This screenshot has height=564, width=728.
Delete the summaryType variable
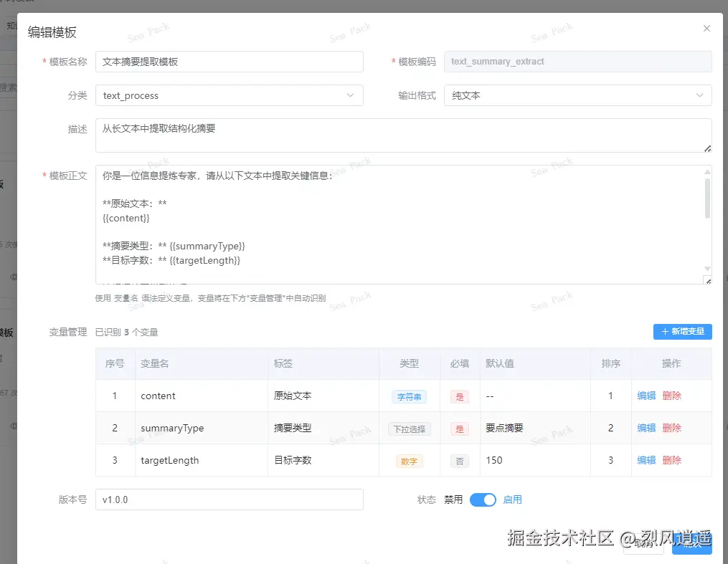click(x=672, y=428)
